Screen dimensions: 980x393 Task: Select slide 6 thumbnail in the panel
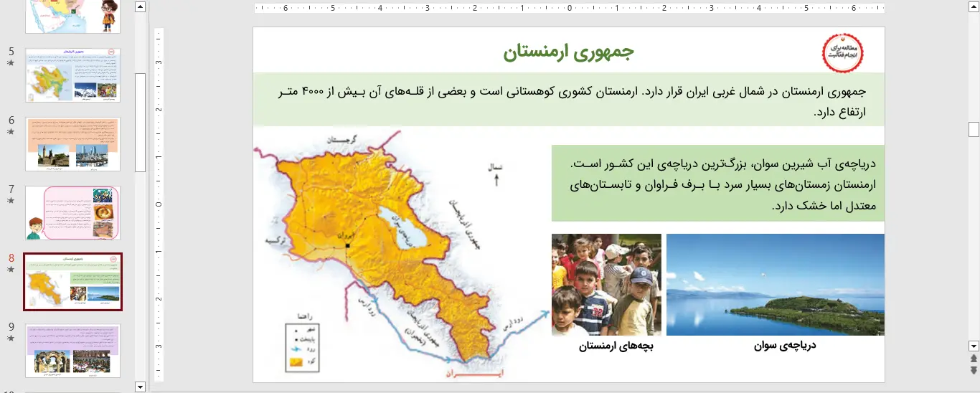[72, 144]
